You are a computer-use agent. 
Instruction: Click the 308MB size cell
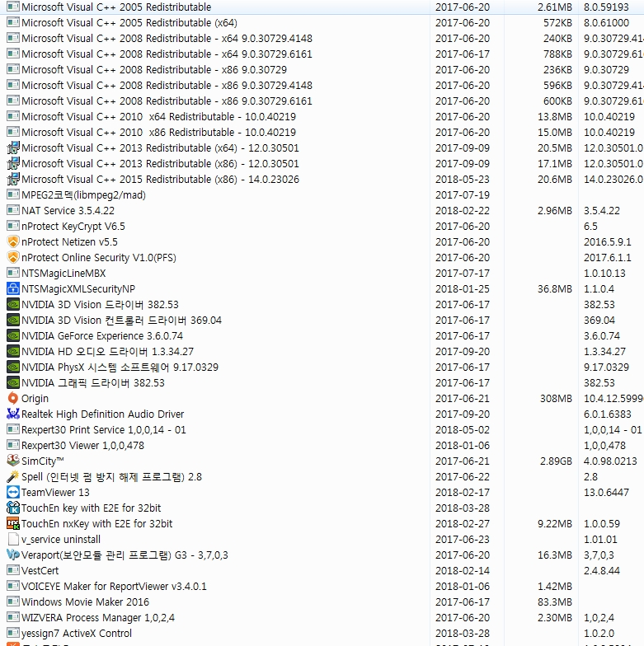coord(556,399)
